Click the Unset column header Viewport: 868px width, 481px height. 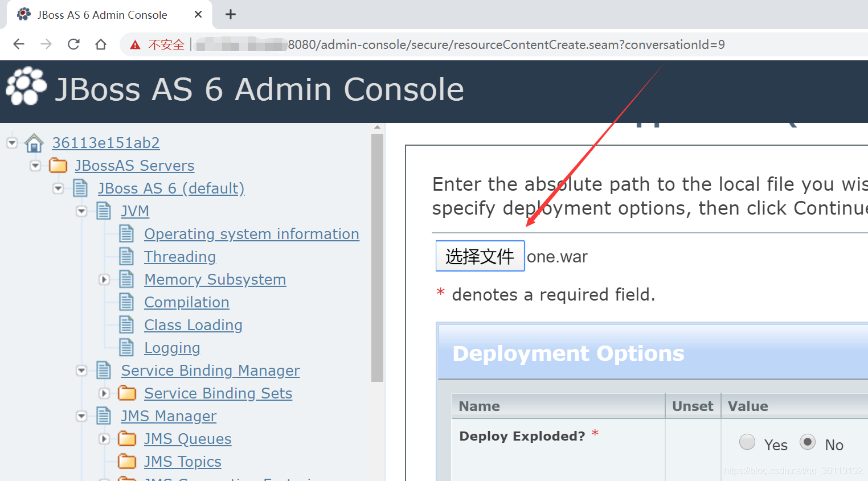693,406
